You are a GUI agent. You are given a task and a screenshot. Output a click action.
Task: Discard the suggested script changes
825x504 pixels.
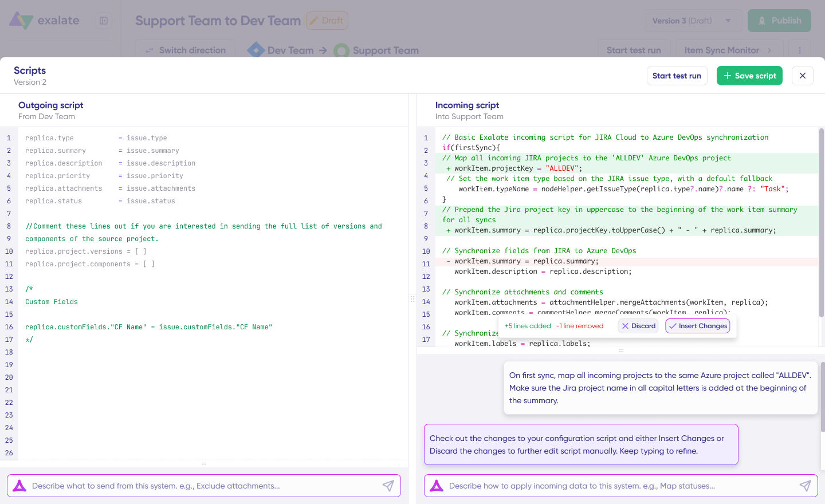(x=638, y=326)
